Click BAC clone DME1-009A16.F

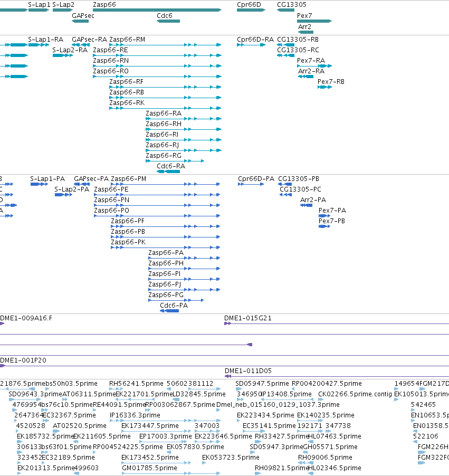[26, 318]
